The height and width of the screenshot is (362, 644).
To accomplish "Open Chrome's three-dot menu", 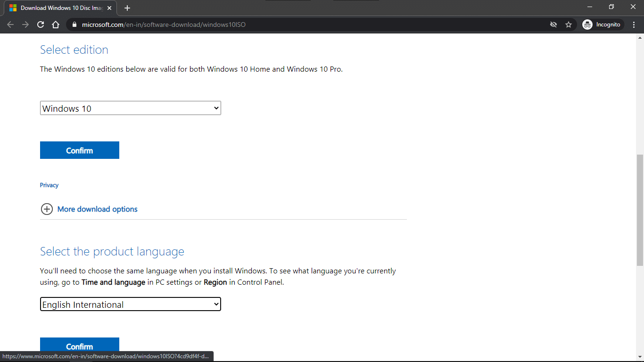I will (x=634, y=25).
